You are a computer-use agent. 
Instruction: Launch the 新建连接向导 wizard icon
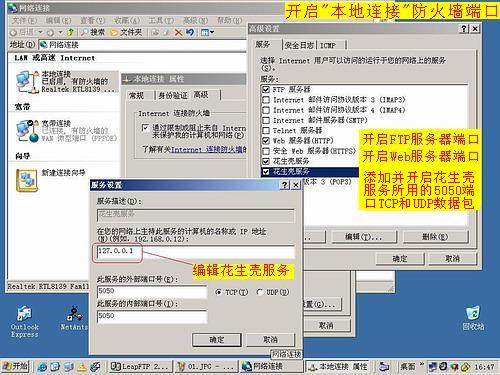coord(27,180)
